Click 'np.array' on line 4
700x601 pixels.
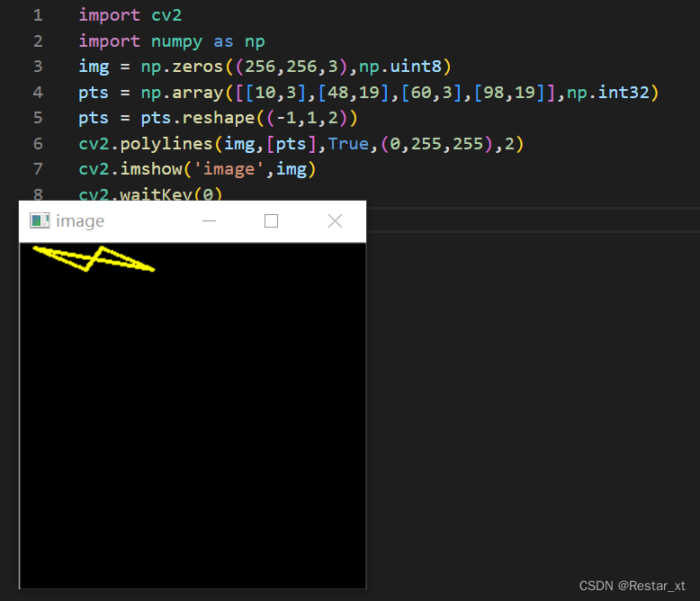(x=182, y=93)
